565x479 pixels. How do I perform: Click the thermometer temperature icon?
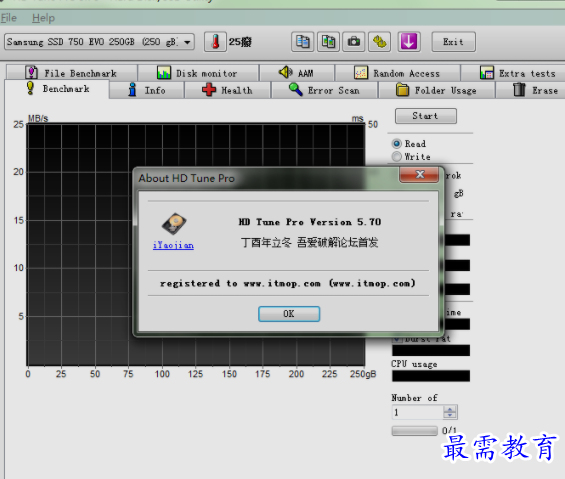(x=215, y=42)
